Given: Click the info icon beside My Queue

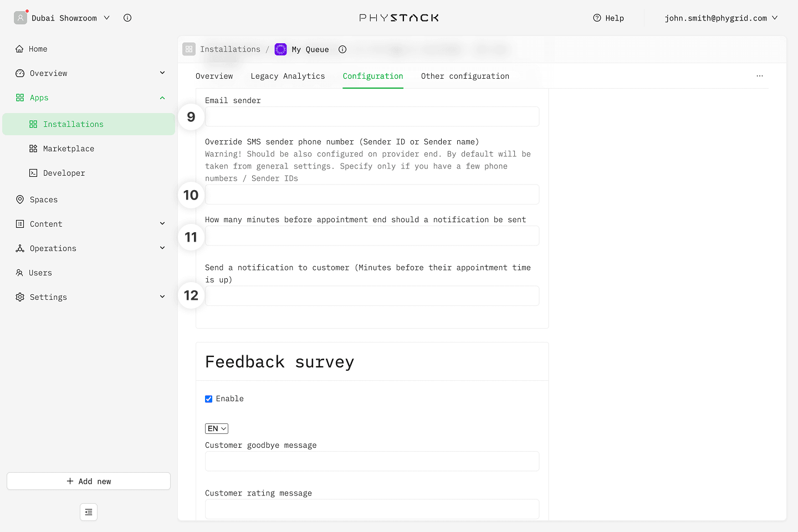Looking at the screenshot, I should (342, 49).
